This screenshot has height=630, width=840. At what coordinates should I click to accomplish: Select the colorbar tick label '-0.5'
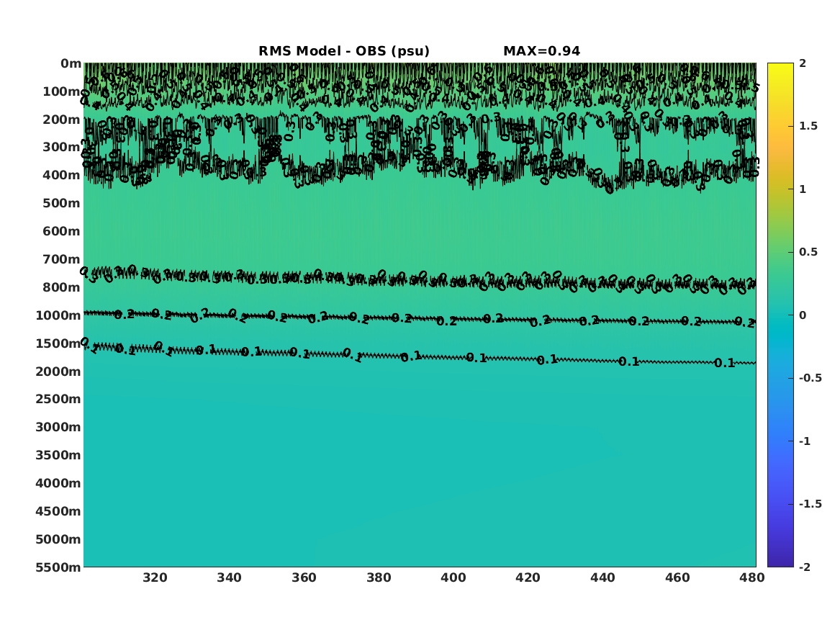click(810, 378)
